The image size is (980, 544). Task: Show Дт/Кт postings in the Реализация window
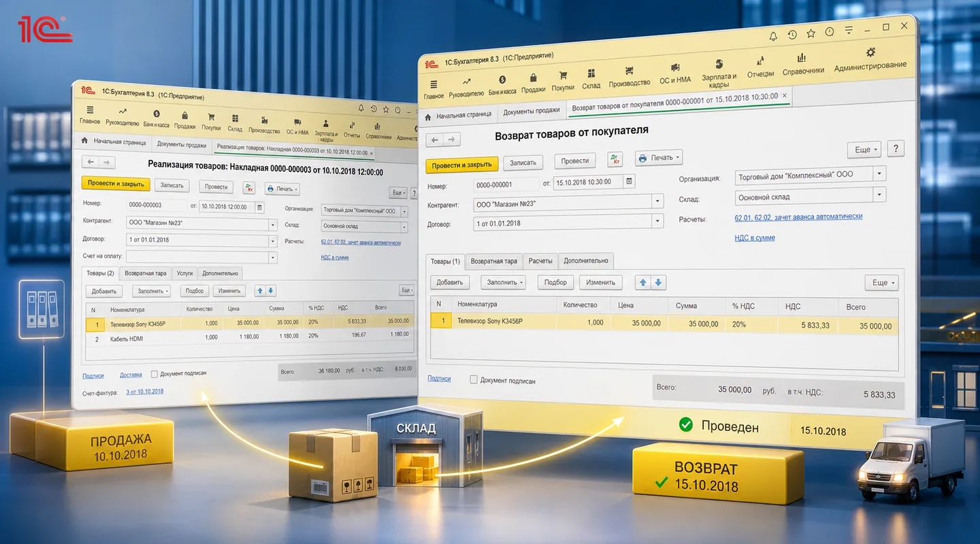click(248, 188)
